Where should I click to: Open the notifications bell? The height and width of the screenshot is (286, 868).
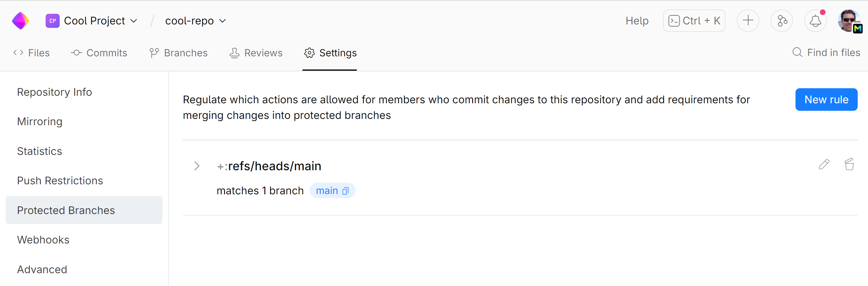pyautogui.click(x=815, y=21)
